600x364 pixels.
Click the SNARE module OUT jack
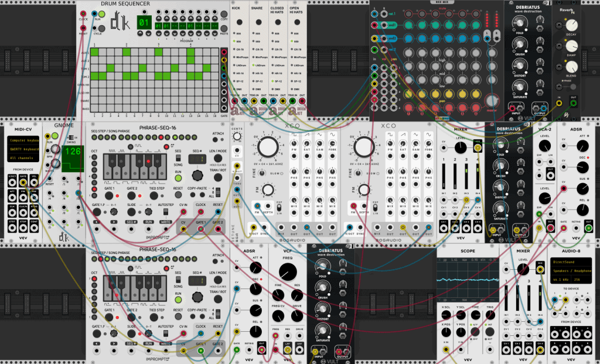coord(263,101)
